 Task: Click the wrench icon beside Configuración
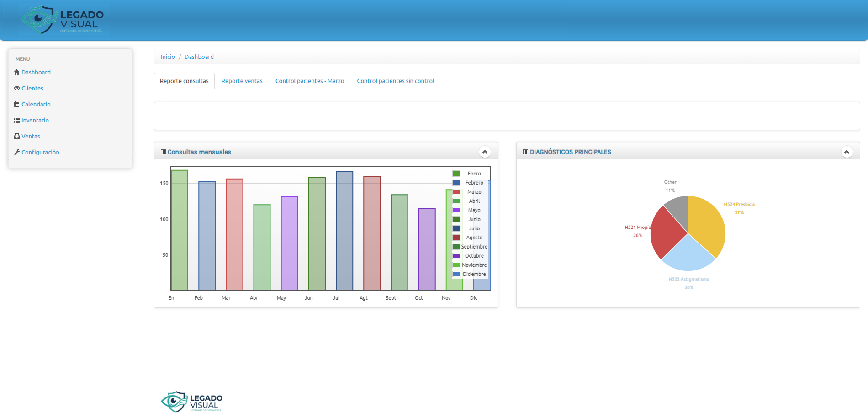coord(17,152)
